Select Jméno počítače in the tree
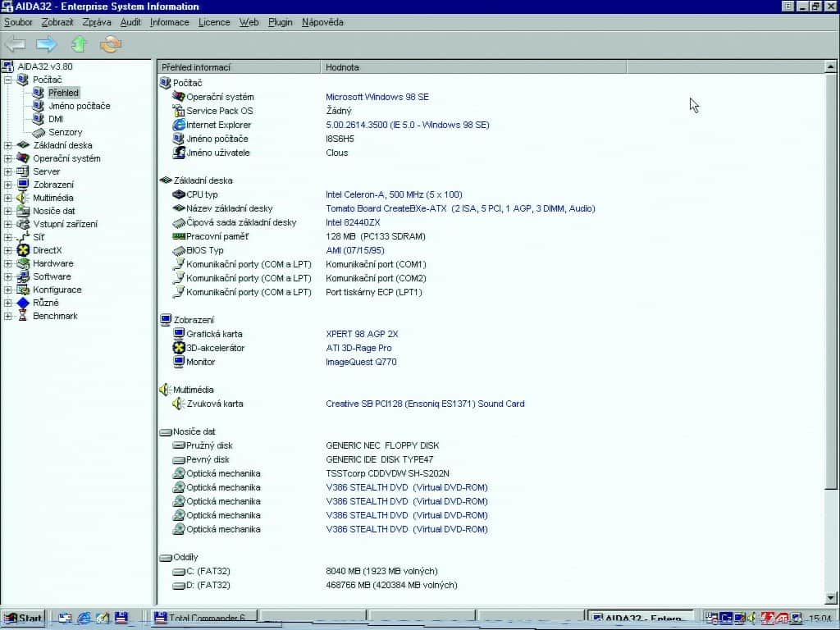The image size is (840, 630). tap(80, 106)
